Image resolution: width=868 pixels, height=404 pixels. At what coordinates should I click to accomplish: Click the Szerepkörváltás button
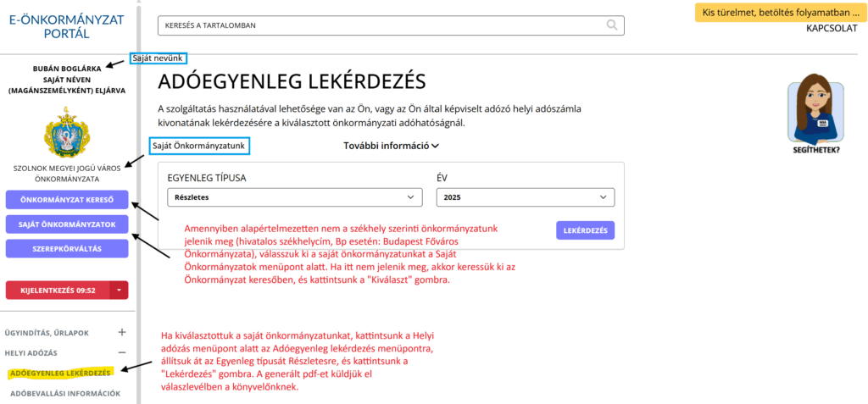[67, 248]
